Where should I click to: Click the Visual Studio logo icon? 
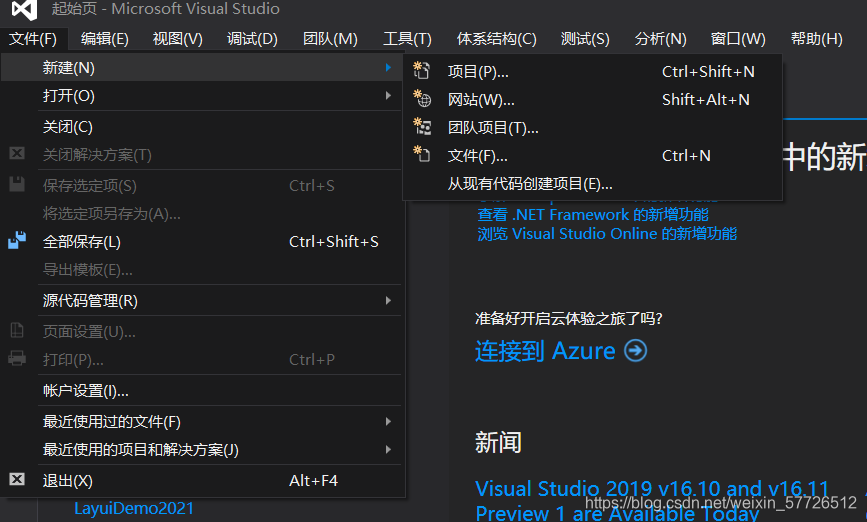pyautogui.click(x=24, y=9)
